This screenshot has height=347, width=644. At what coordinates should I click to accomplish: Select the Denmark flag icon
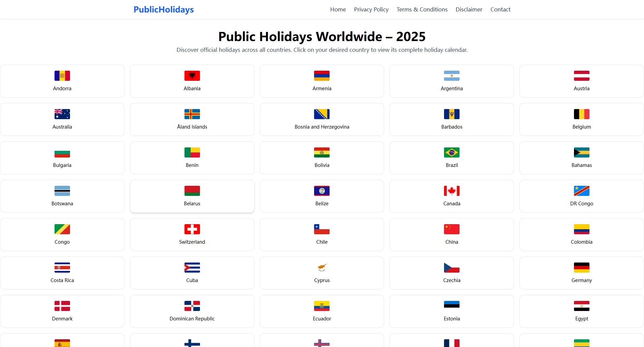[x=62, y=306]
